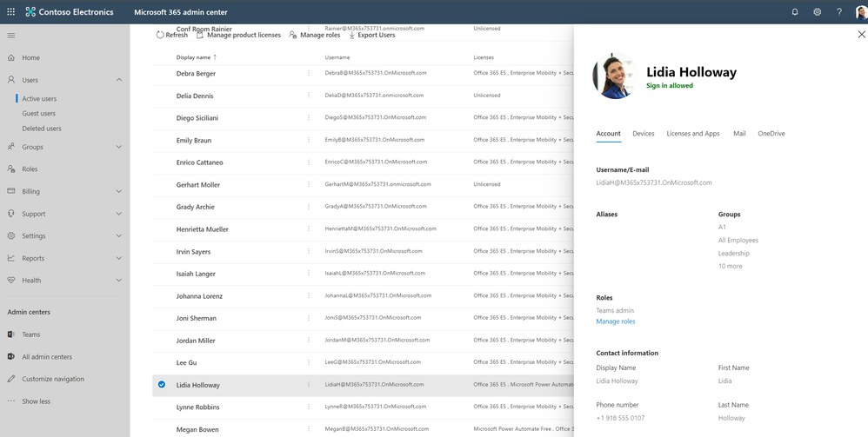Open more actions for Debra Berger
Viewport: 868px width, 437px height.
[309, 73]
